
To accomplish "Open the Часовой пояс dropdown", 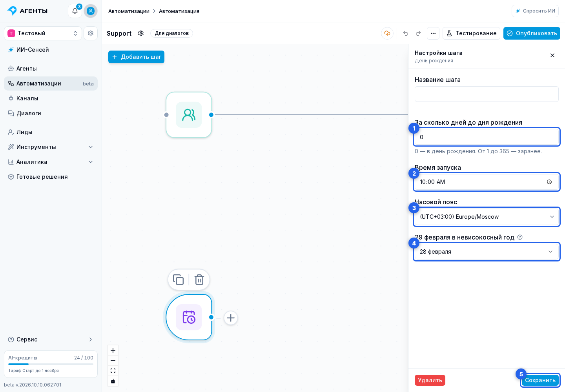I will tap(487, 217).
